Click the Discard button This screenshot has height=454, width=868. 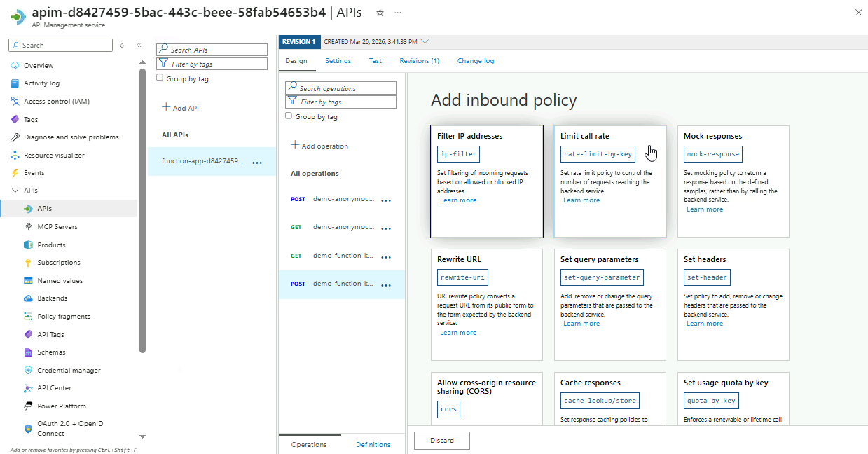click(x=441, y=441)
